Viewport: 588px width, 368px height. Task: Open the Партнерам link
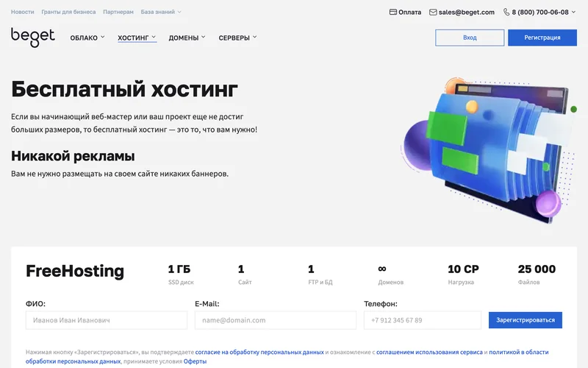[118, 12]
